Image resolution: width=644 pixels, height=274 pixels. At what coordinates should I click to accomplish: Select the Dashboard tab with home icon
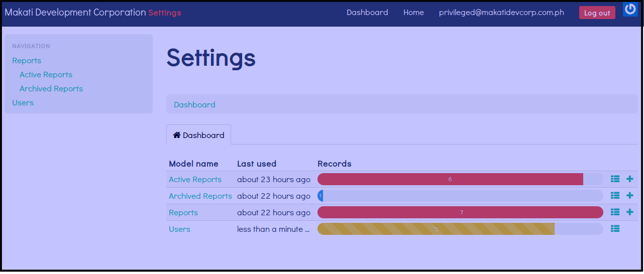199,135
